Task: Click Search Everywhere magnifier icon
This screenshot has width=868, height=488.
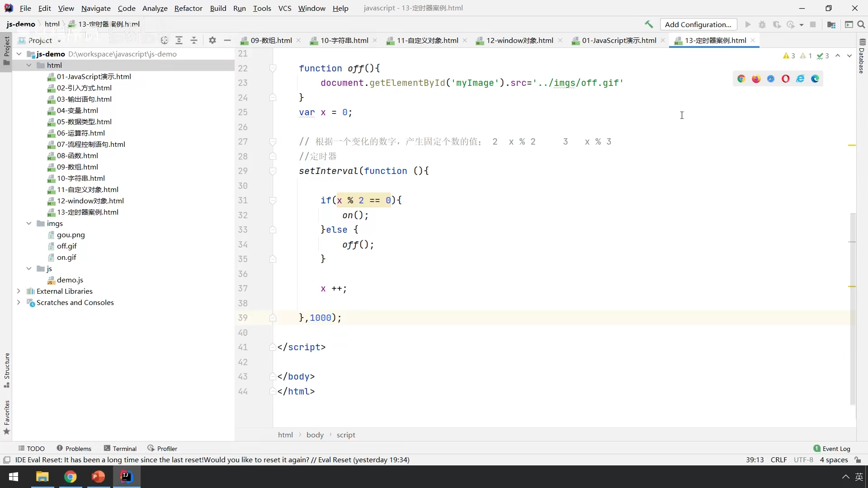Action: point(861,24)
